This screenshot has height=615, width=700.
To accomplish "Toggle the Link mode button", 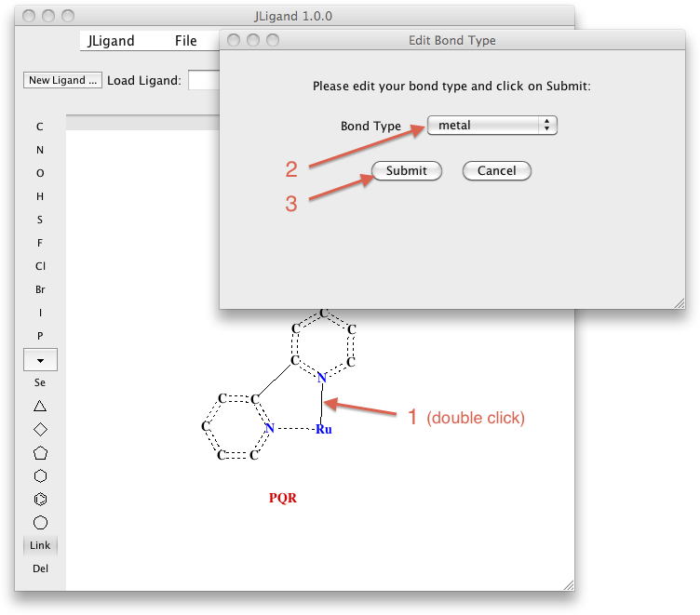I will tap(40, 545).
